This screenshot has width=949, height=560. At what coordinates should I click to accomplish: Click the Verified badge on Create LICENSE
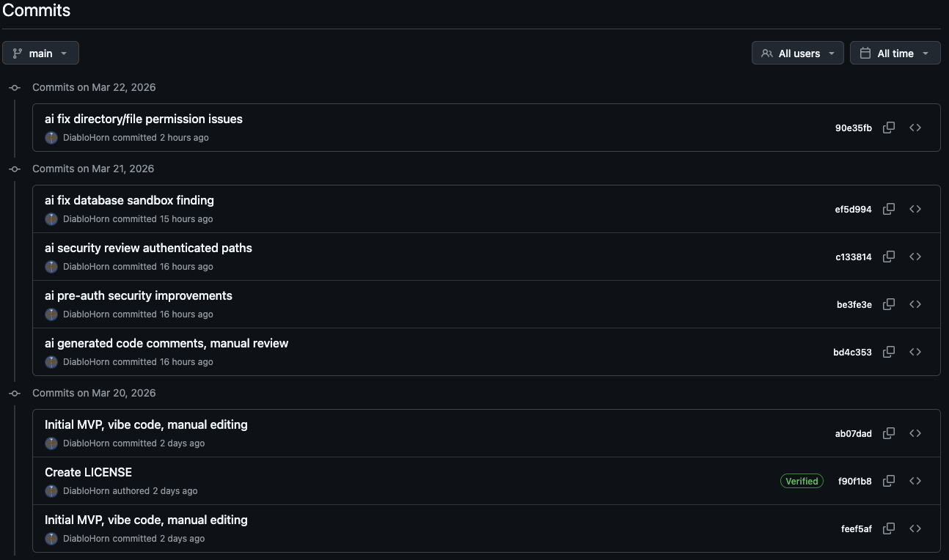(x=802, y=481)
